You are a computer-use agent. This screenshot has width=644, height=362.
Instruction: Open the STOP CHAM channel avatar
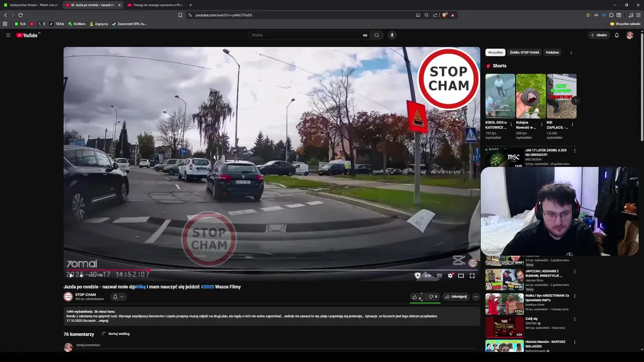[68, 297]
